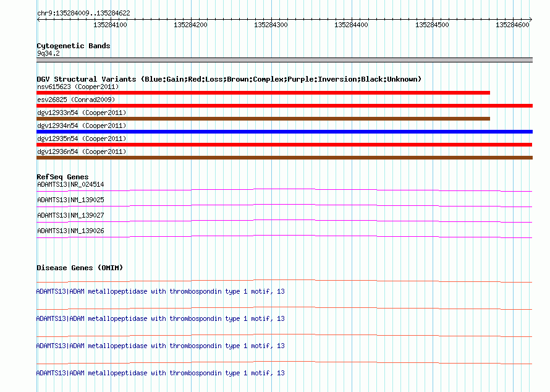Click the ruler at position 135284600
550x392 pixels.
click(512, 25)
